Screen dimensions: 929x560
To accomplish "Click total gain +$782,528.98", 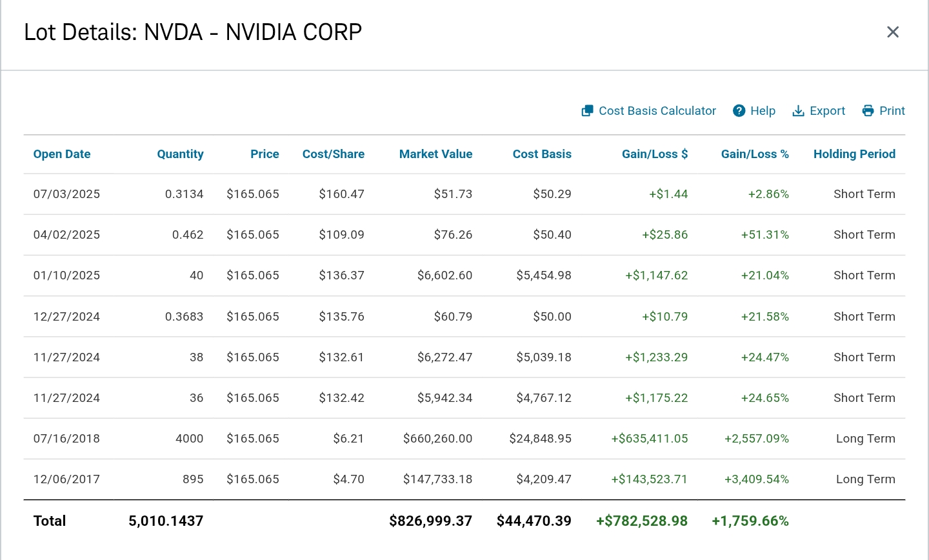I will click(642, 521).
